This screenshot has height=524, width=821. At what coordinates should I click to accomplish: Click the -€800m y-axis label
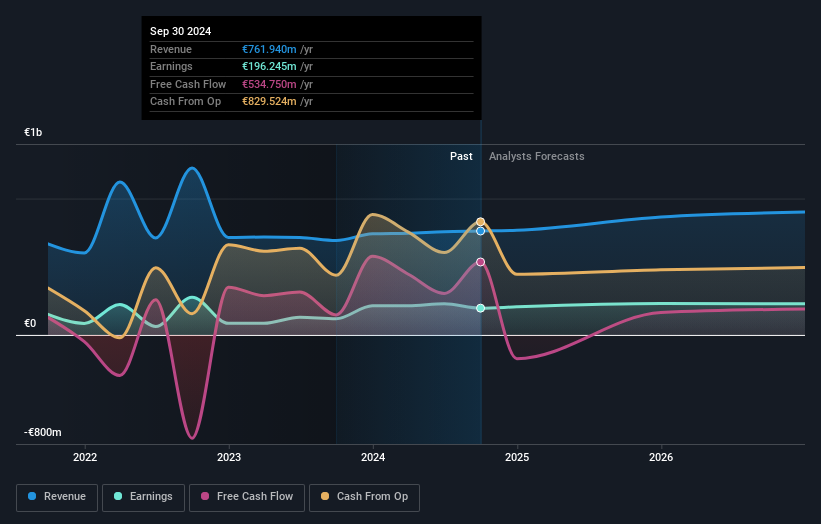42,432
